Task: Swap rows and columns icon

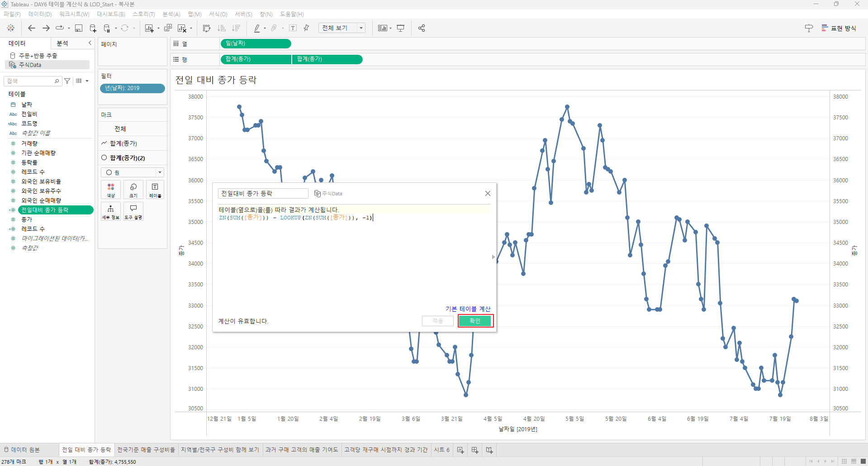Action: [207, 28]
